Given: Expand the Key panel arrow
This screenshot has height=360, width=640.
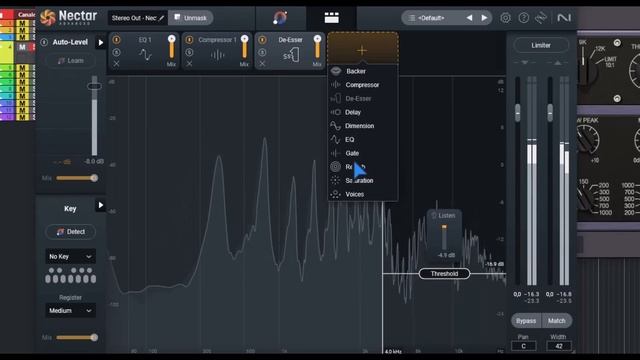Looking at the screenshot, I should [x=100, y=205].
